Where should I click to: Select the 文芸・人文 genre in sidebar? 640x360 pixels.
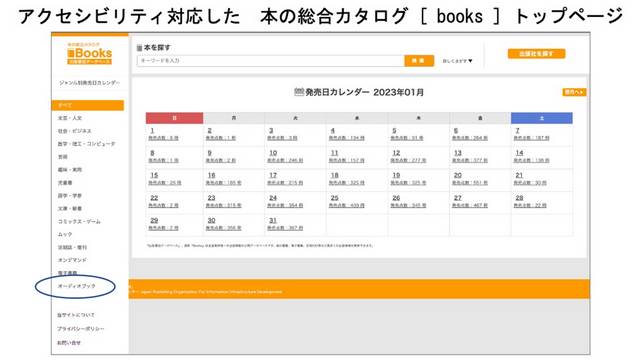pos(70,118)
